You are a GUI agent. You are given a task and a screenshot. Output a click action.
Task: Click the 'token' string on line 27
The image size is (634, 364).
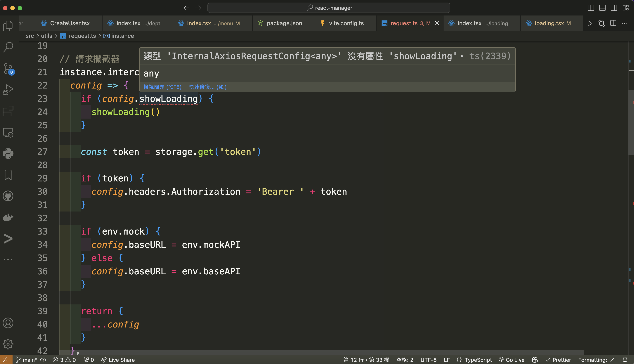coord(238,152)
